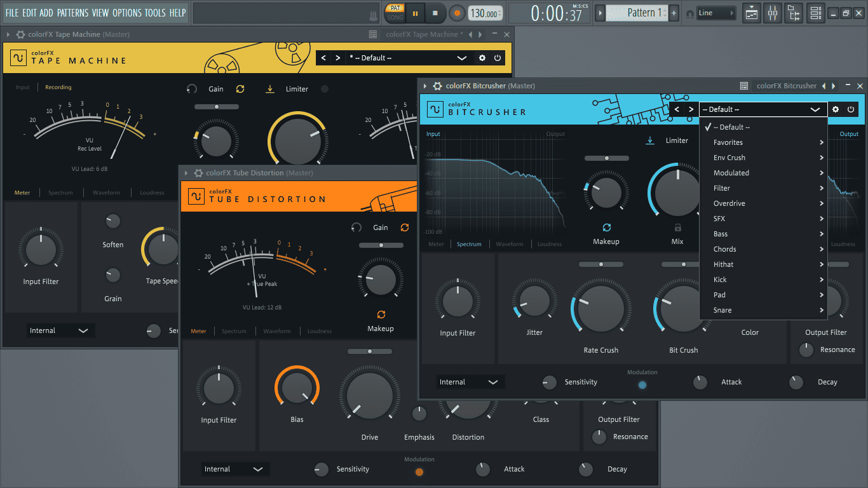This screenshot has width=868, height=488.
Task: Click Bitcrusher limiter download-arrow icon
Action: click(x=650, y=140)
